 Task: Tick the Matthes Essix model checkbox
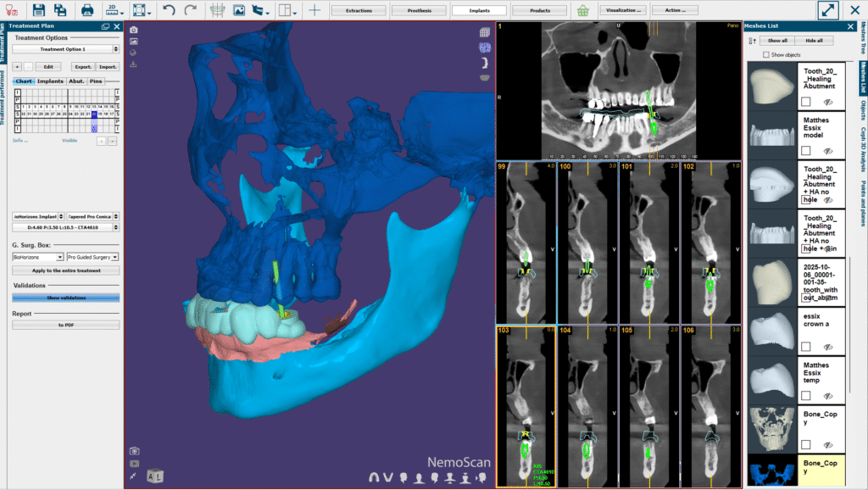805,150
